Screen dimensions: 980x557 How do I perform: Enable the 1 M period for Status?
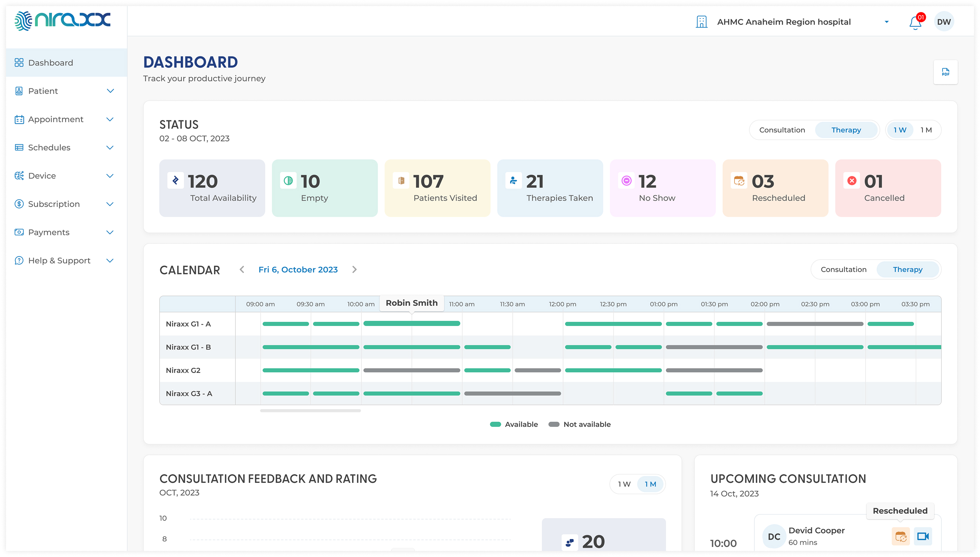coord(927,130)
